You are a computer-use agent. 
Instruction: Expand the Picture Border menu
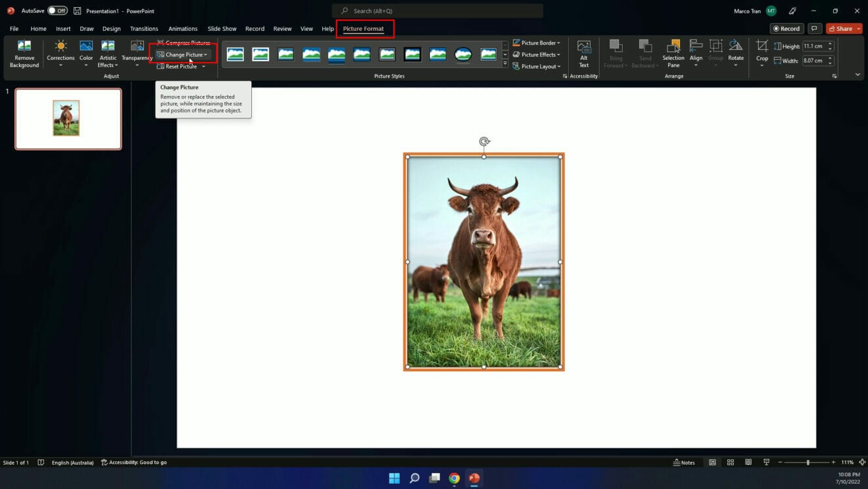click(537, 42)
